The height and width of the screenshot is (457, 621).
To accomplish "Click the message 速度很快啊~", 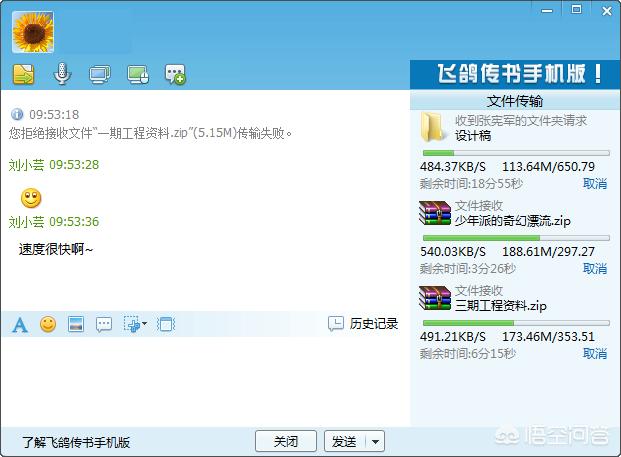I will 56,249.
